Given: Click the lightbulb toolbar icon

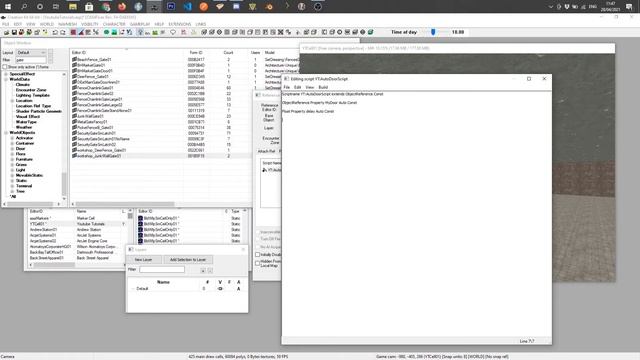Looking at the screenshot, I should tap(140, 32).
